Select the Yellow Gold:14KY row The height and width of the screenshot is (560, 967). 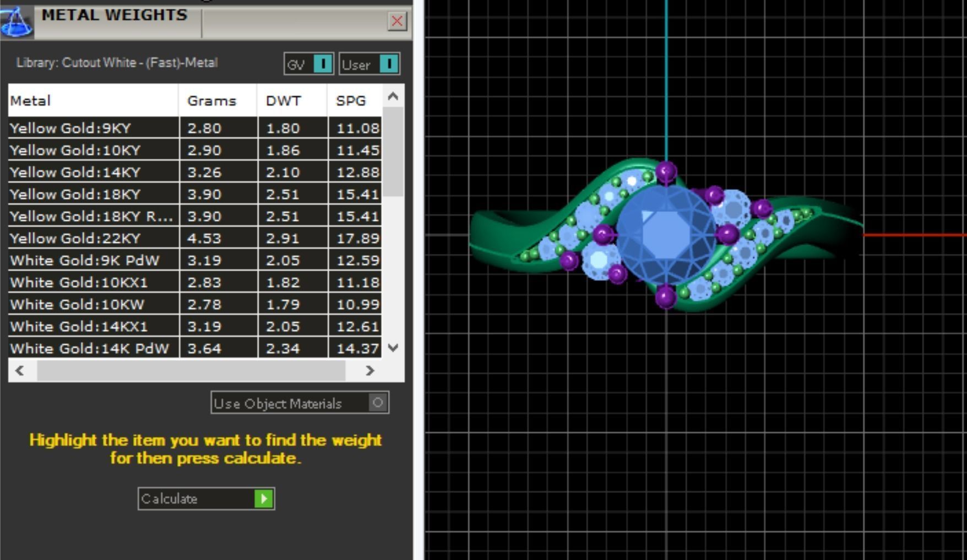(195, 172)
